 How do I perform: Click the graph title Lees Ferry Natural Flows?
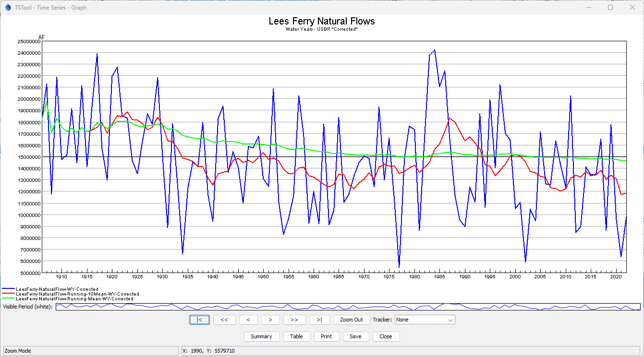[x=322, y=21]
